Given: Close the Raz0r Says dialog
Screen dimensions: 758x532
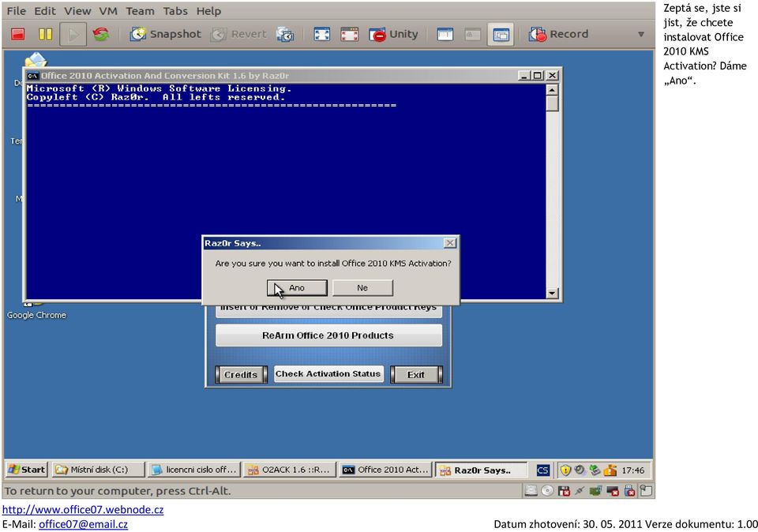Looking at the screenshot, I should point(449,243).
